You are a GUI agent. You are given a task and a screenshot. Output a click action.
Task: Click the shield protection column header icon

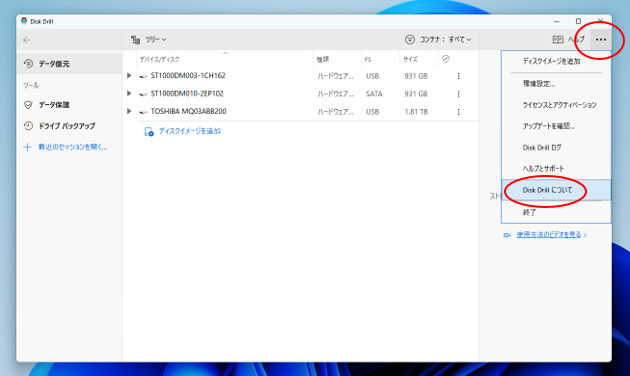pyautogui.click(x=446, y=59)
